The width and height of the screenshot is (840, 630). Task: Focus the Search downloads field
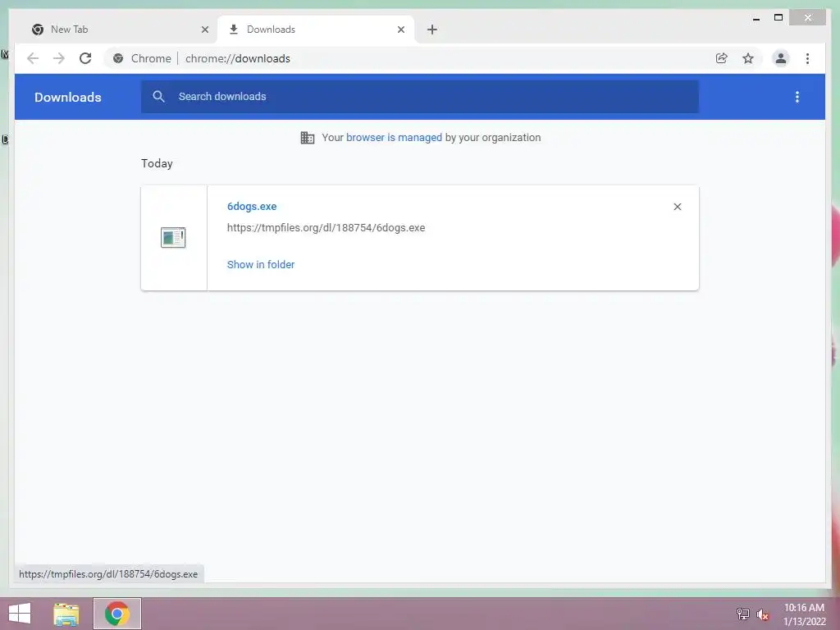(420, 97)
